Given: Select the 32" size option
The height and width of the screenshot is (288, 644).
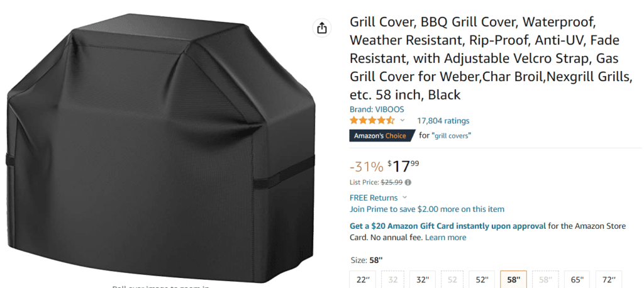Looking at the screenshot, I should (x=423, y=280).
